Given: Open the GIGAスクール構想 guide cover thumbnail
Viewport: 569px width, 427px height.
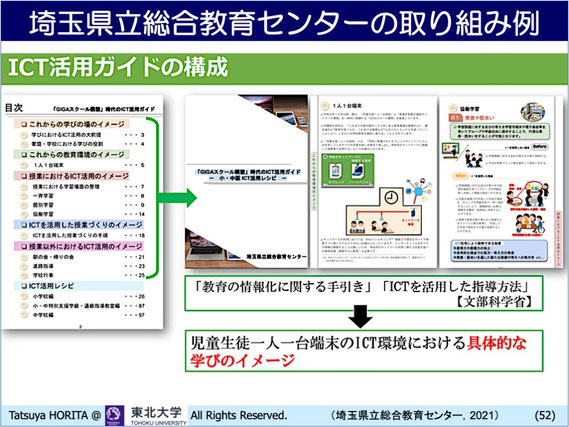Looking at the screenshot, I should pyautogui.click(x=246, y=182).
